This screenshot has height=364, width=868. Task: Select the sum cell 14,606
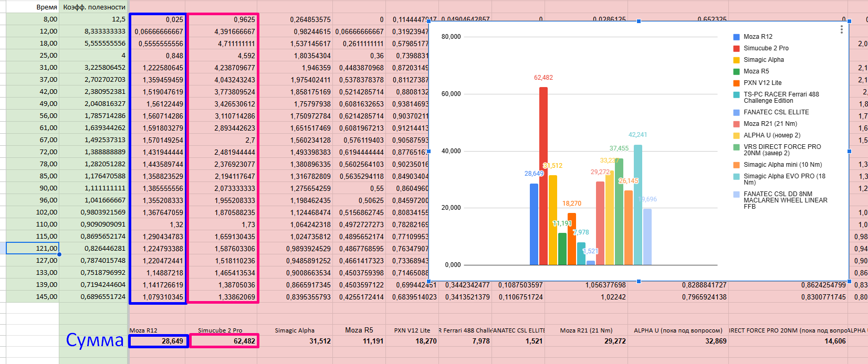(x=788, y=341)
